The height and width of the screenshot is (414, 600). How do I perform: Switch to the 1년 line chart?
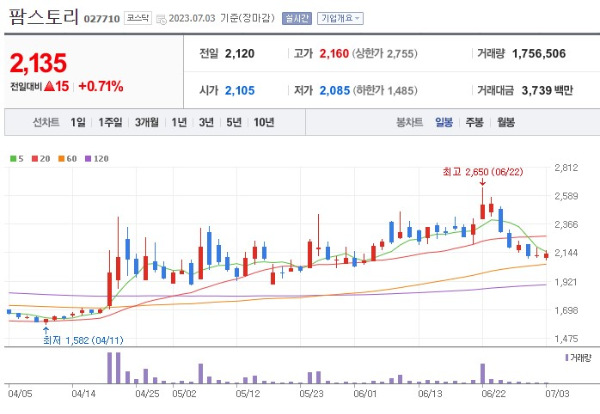pyautogui.click(x=179, y=122)
